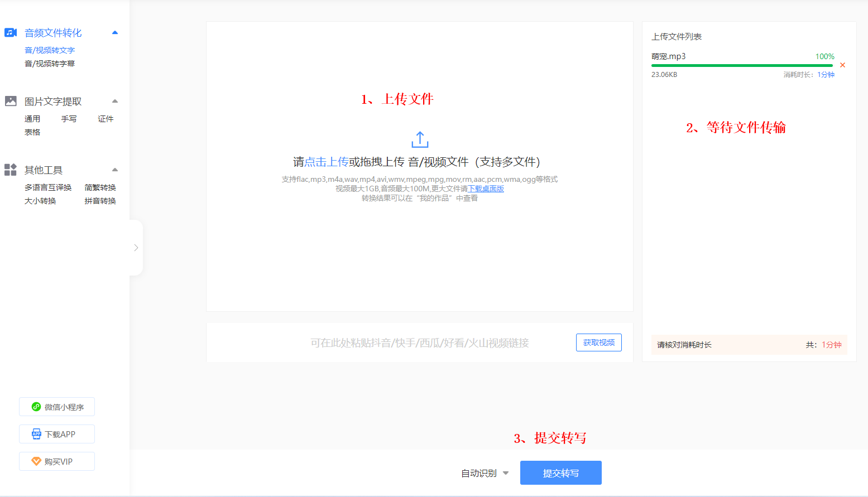
Task: Open 简繁转换 tool
Action: click(x=100, y=187)
